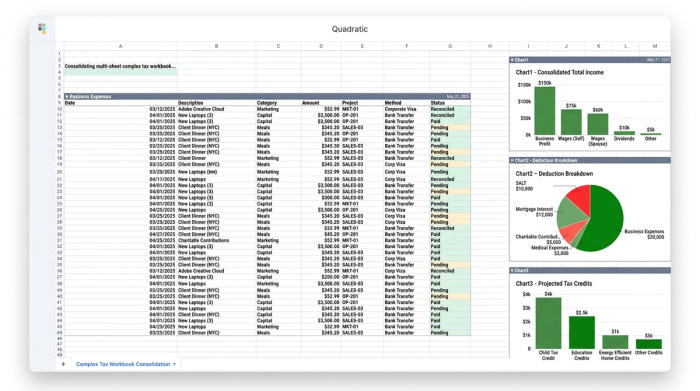
Task: Click the Chart1 title bar
Action: (x=590, y=60)
